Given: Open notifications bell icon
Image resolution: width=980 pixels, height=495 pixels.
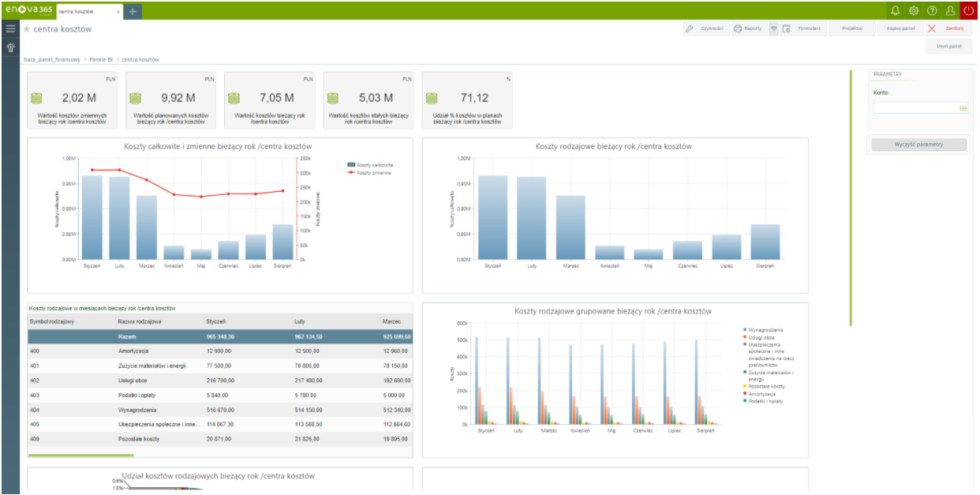Looking at the screenshot, I should (x=895, y=10).
